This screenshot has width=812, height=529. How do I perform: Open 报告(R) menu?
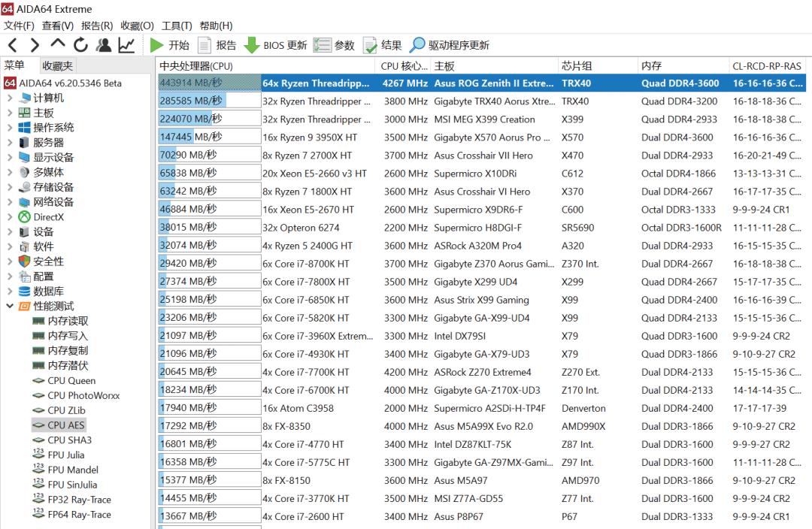click(x=97, y=26)
